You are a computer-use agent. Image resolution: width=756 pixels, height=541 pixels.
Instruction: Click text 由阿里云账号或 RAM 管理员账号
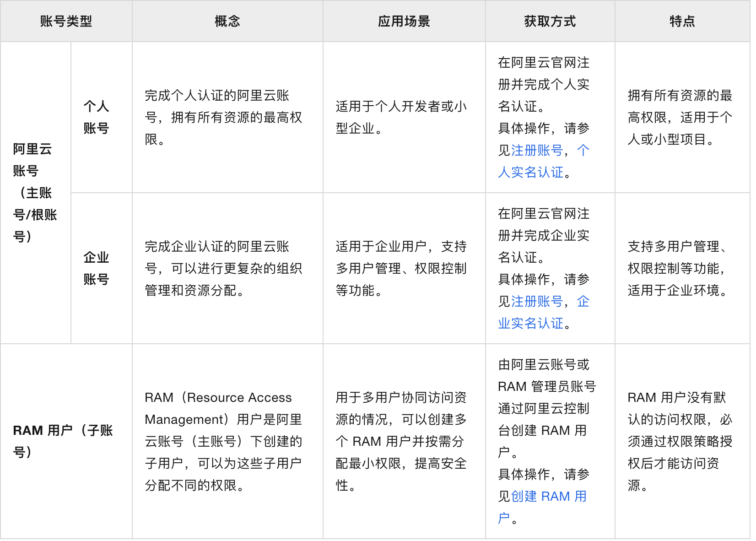(547, 375)
